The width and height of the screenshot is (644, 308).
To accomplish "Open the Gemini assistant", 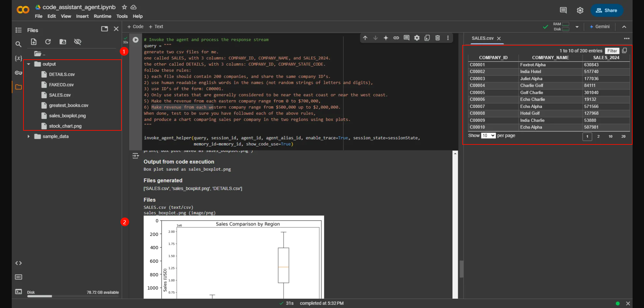I will 600,26.
